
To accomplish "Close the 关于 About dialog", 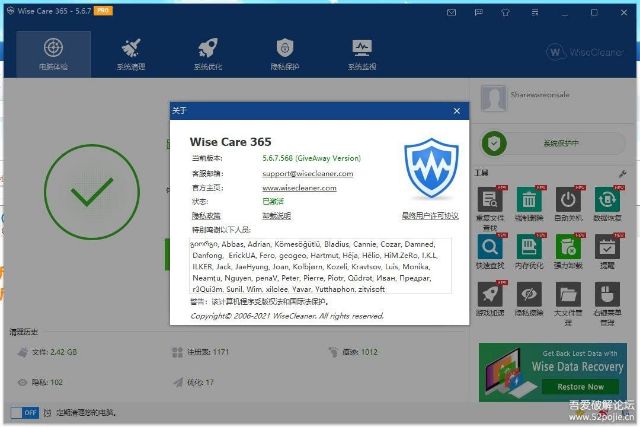I will tap(457, 111).
